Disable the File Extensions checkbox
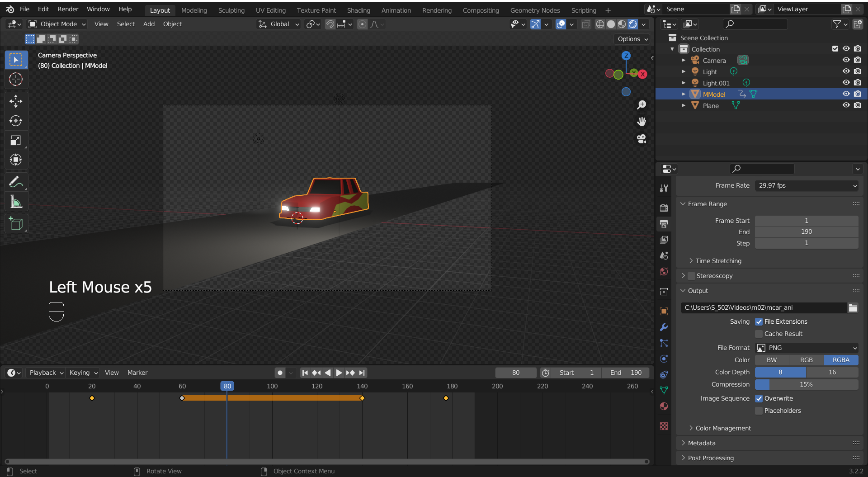Viewport: 868px width, 477px height. pyautogui.click(x=759, y=322)
